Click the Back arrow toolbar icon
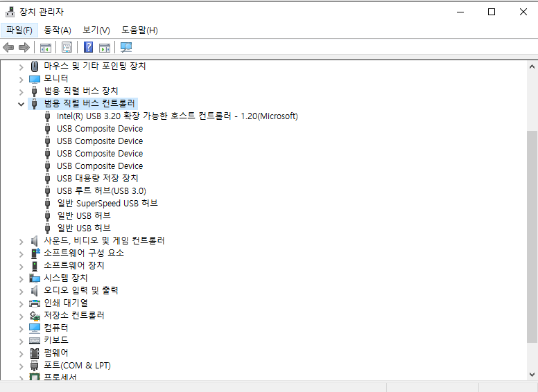Viewport: 538px width, 392px height. click(x=8, y=47)
